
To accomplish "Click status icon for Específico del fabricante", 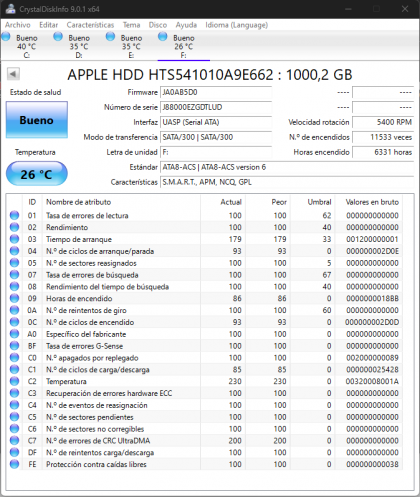I will coord(14,334).
